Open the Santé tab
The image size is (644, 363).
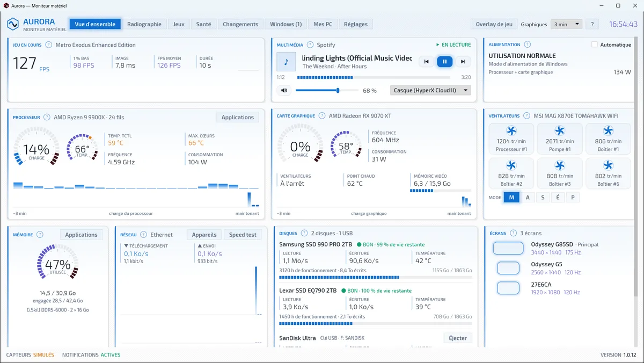click(x=203, y=24)
